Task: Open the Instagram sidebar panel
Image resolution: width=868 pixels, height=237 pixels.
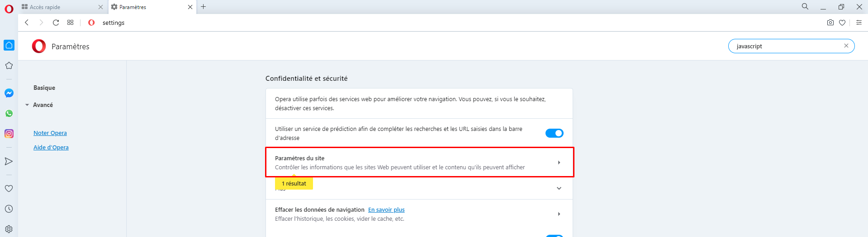Action: coord(9,134)
